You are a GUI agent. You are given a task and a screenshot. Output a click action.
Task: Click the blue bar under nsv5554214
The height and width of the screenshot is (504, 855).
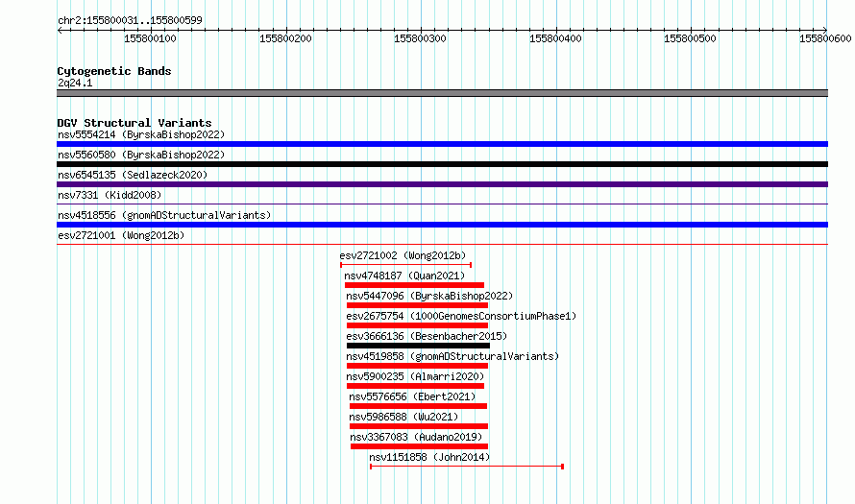pos(442,144)
